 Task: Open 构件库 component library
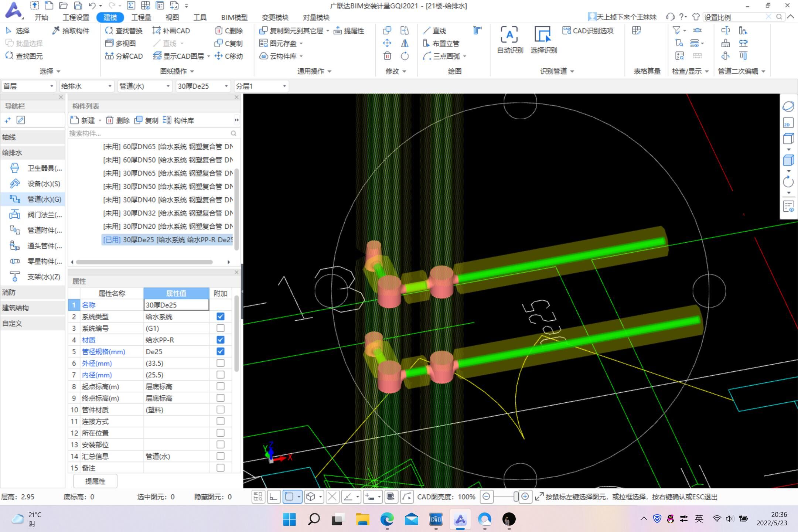(178, 120)
